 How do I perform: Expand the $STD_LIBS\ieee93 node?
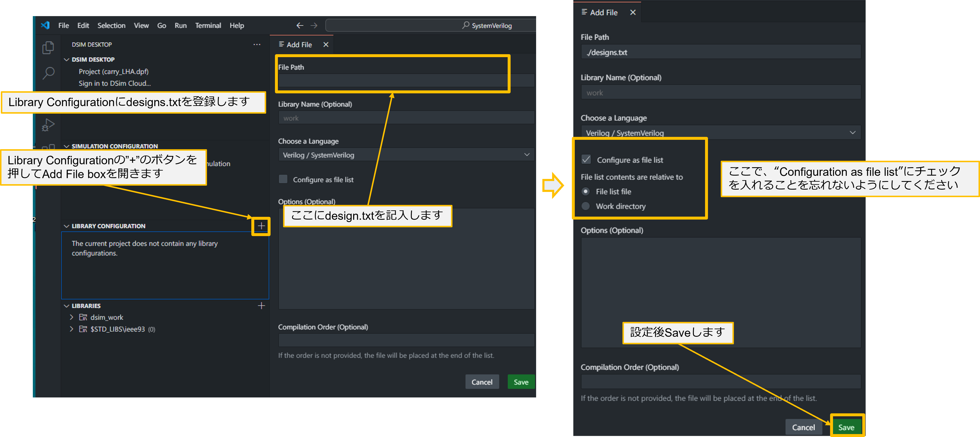point(72,329)
